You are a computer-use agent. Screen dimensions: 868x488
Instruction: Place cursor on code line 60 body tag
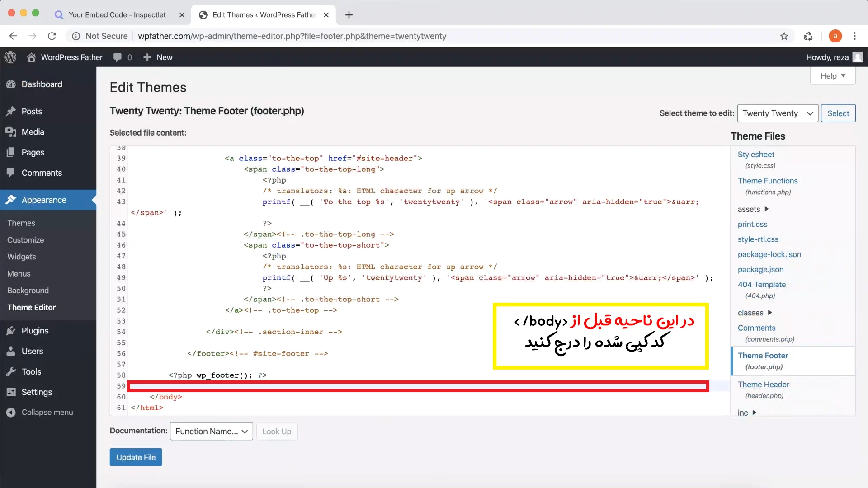tap(166, 397)
